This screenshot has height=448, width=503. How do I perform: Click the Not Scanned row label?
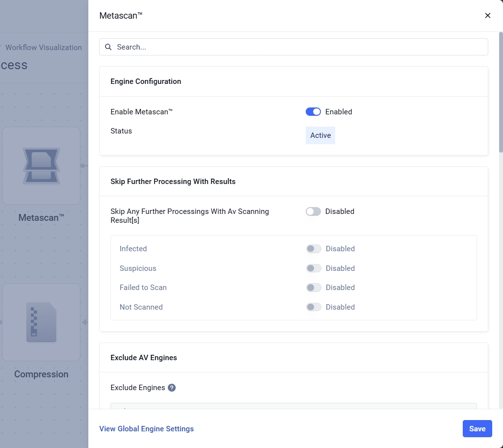pos(141,307)
